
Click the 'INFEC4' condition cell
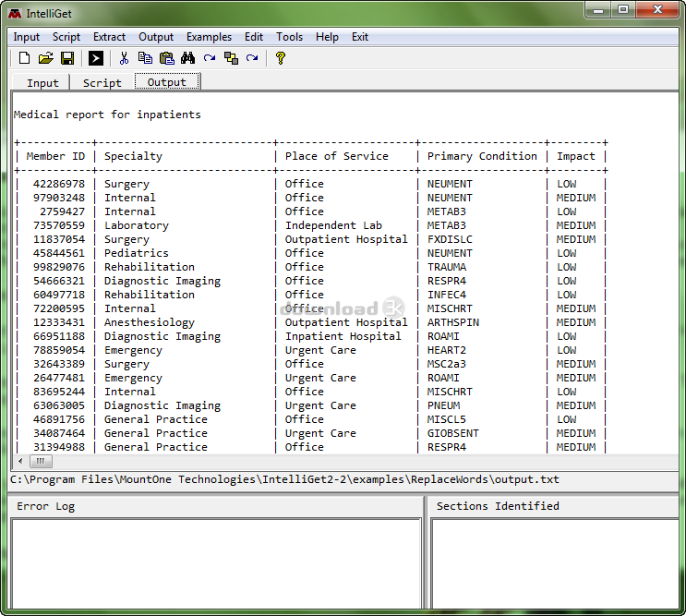tap(447, 295)
